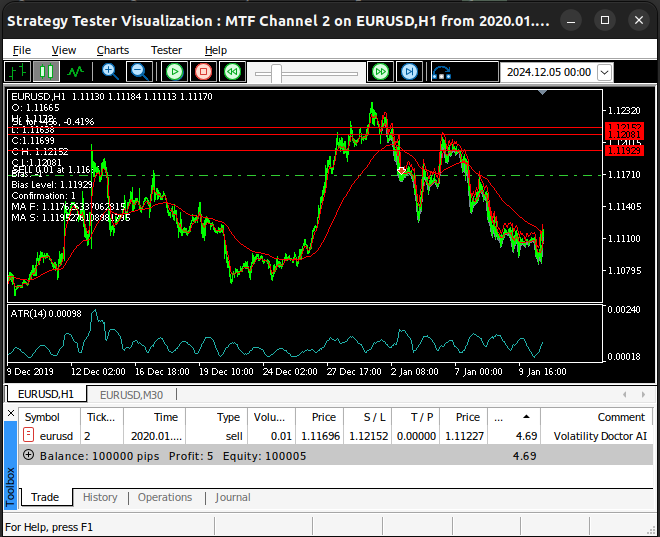Select the candlestick chart display icon
The image size is (660, 537).
(x=46, y=72)
